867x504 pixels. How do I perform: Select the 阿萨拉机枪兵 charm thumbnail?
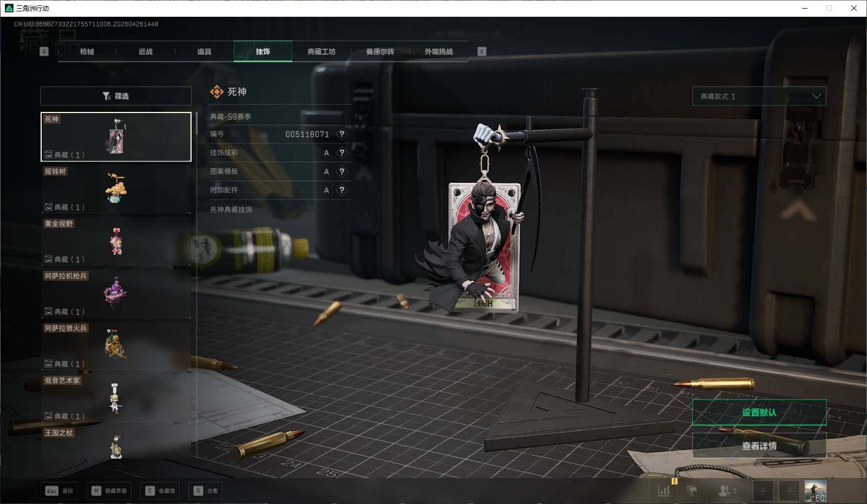116,293
